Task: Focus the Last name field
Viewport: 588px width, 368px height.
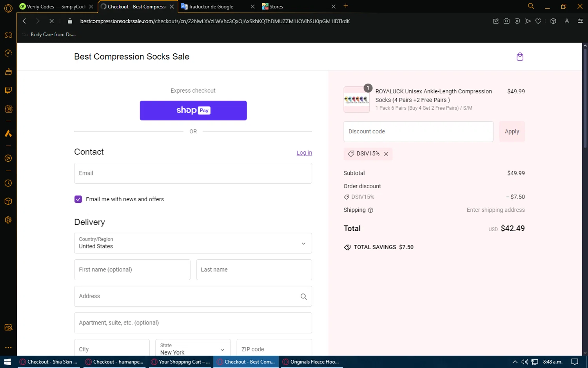Action: coord(254,270)
